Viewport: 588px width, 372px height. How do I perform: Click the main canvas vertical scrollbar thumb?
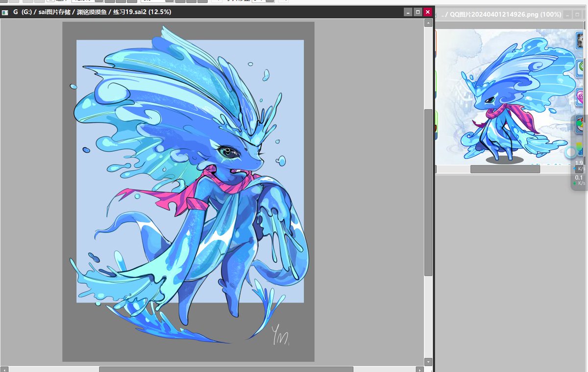[428, 192]
